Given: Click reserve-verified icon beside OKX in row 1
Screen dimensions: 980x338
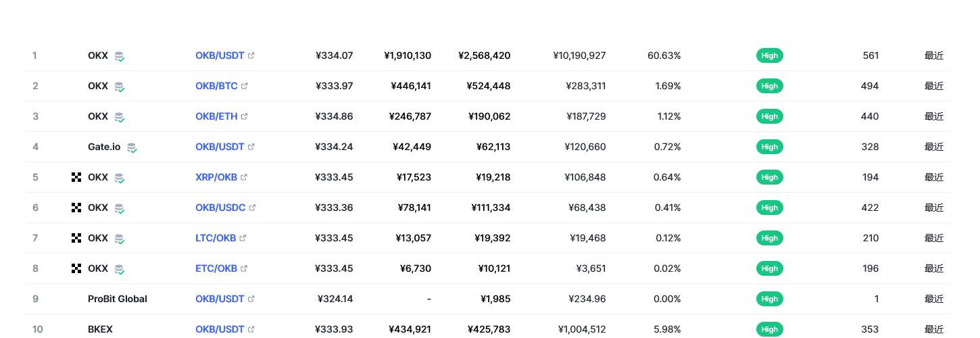Looking at the screenshot, I should click(x=119, y=56).
